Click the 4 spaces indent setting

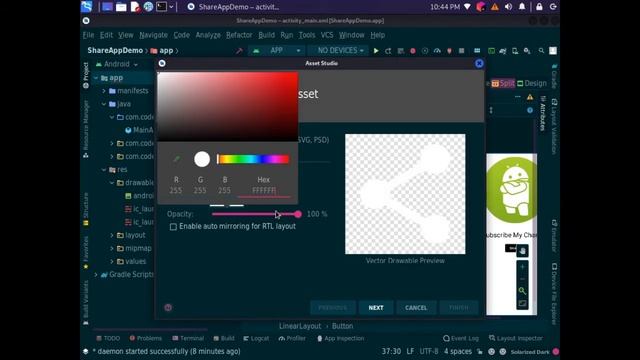click(458, 351)
